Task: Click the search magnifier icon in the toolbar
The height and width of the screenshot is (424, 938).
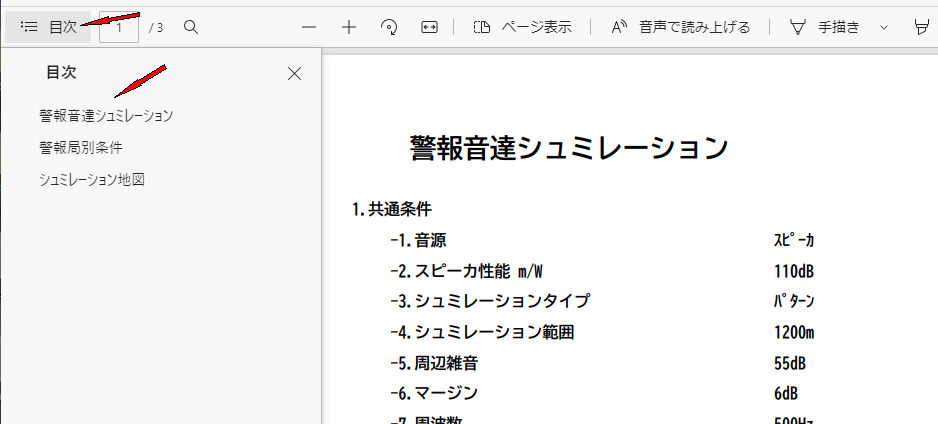Action: (x=191, y=27)
